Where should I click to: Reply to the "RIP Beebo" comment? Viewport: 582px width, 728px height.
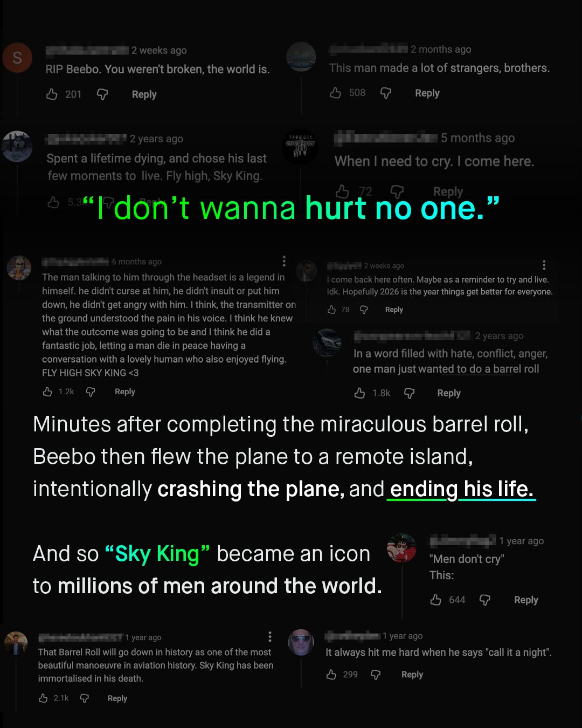coord(143,94)
